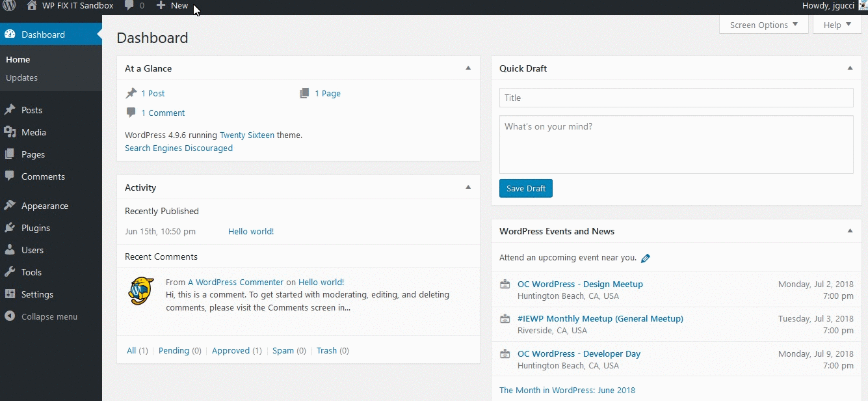Screen dimensions: 868x401
Task: Click the What's on your mind text area
Action: click(x=676, y=145)
